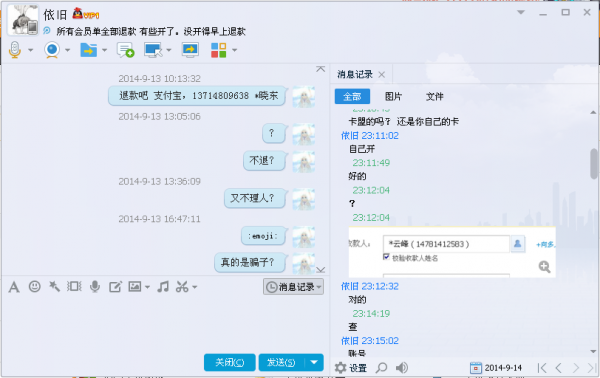
Task: Jump to last history page
Action: 592,368
